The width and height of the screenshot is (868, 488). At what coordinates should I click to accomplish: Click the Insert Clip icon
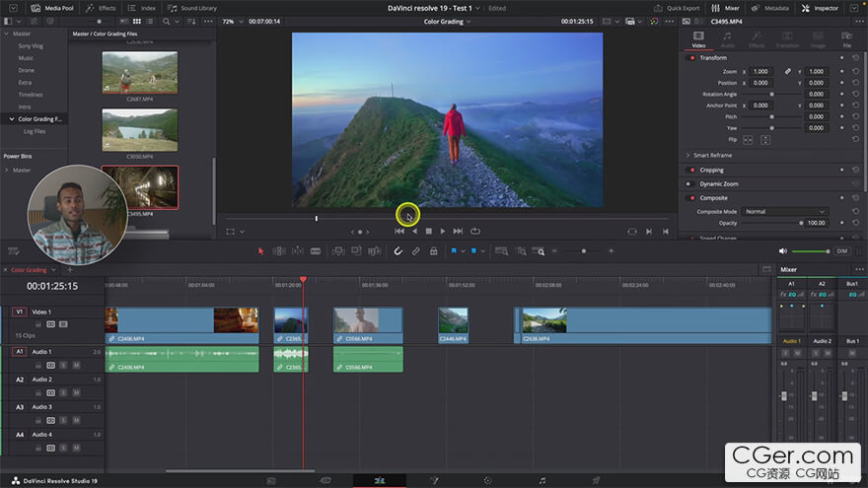pyautogui.click(x=337, y=251)
